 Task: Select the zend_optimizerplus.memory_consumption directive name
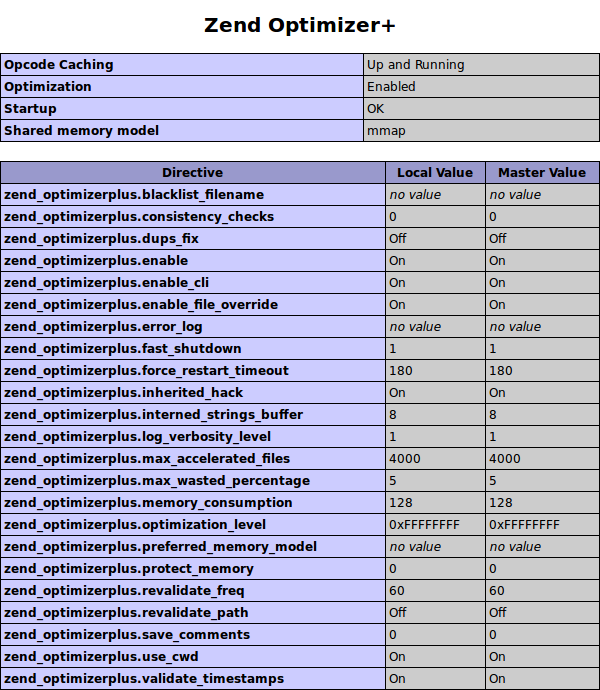(148, 503)
